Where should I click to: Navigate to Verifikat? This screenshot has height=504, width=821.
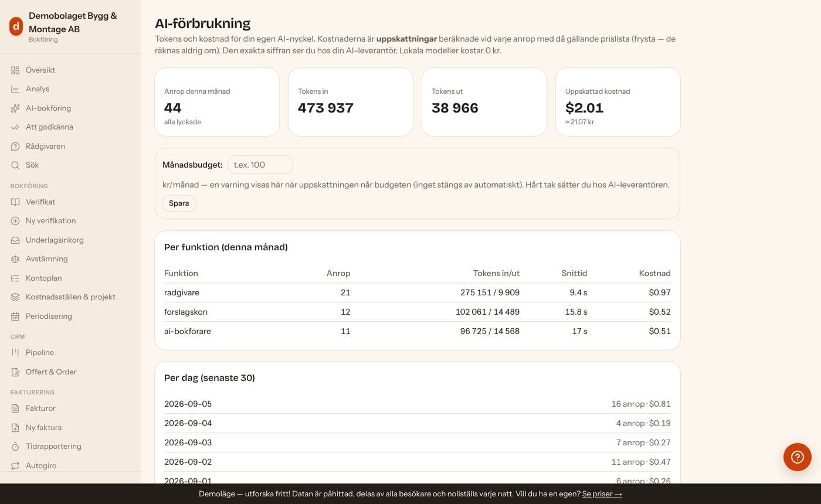70,202
